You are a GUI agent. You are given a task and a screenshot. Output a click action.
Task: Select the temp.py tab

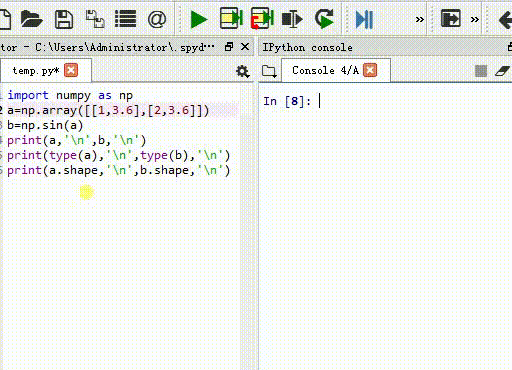[36, 71]
